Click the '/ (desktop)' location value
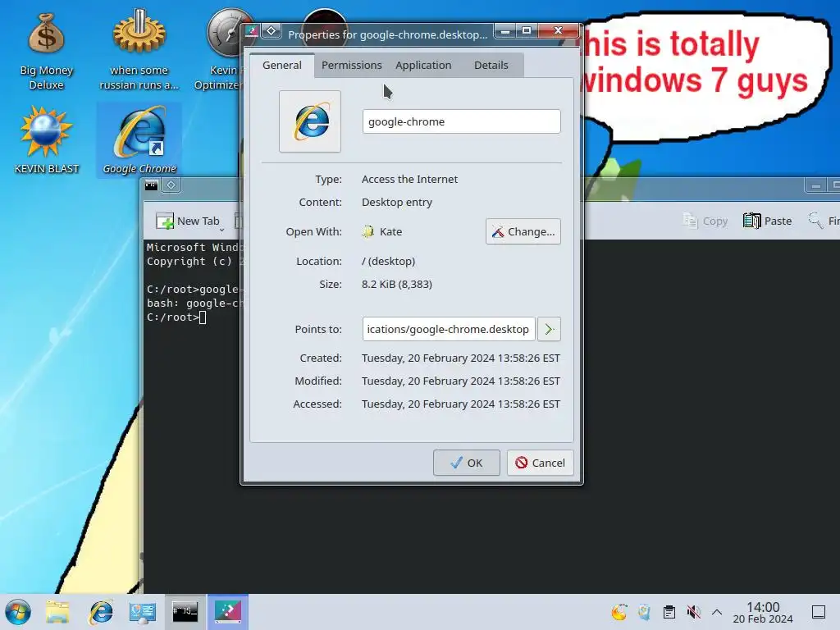 tap(388, 261)
